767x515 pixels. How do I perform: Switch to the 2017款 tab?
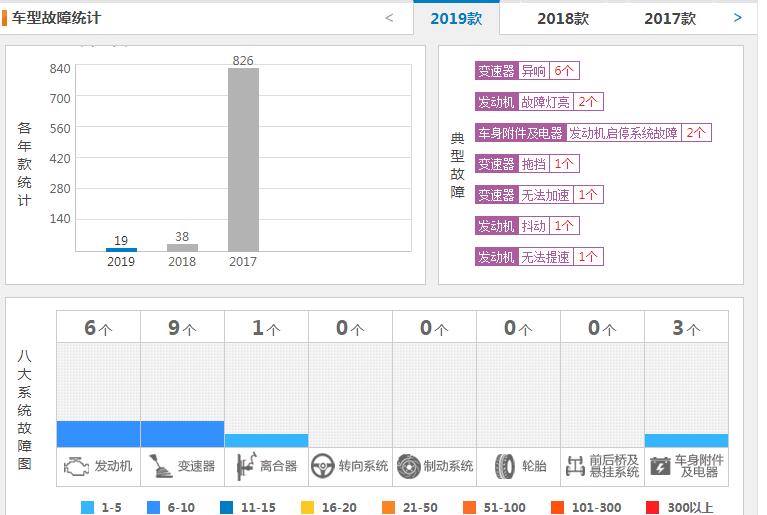coord(670,19)
